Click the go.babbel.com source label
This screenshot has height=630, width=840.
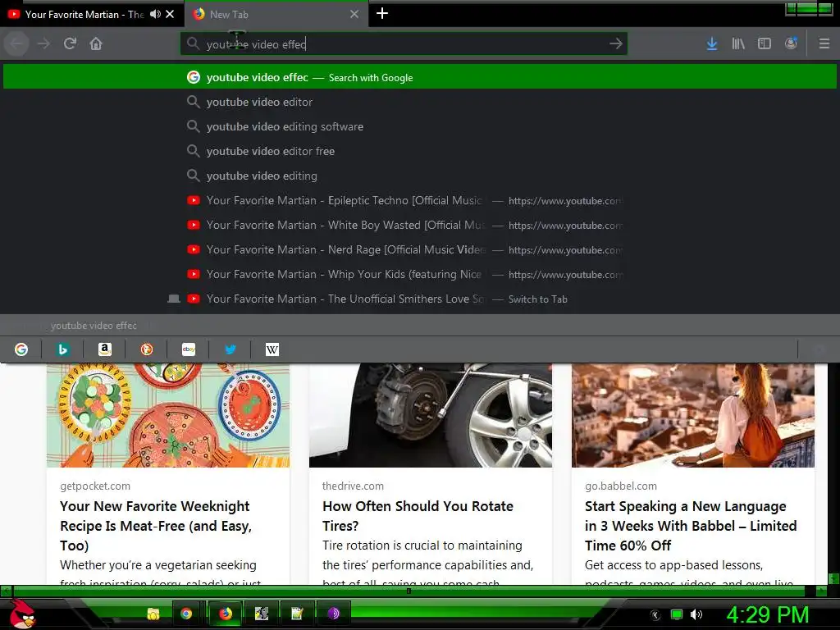621,486
